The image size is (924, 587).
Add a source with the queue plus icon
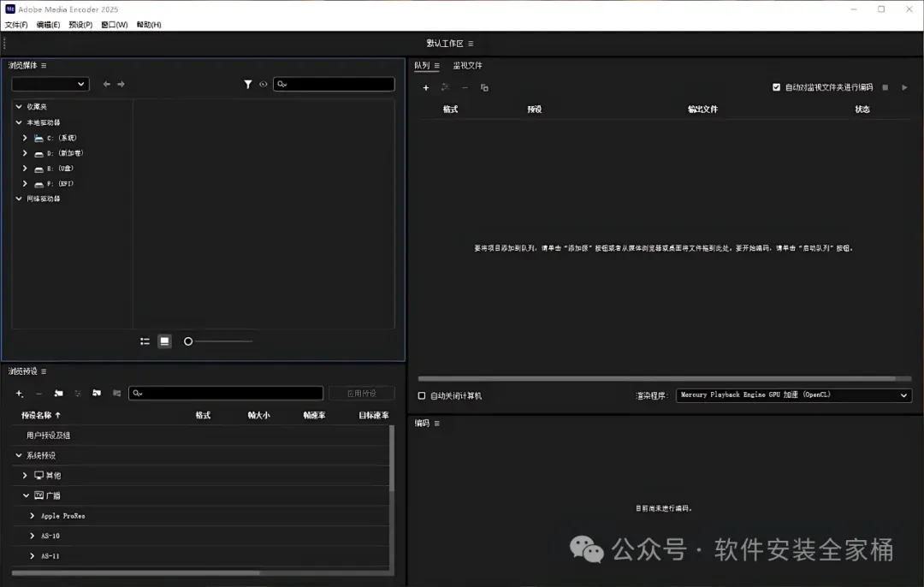click(x=426, y=88)
